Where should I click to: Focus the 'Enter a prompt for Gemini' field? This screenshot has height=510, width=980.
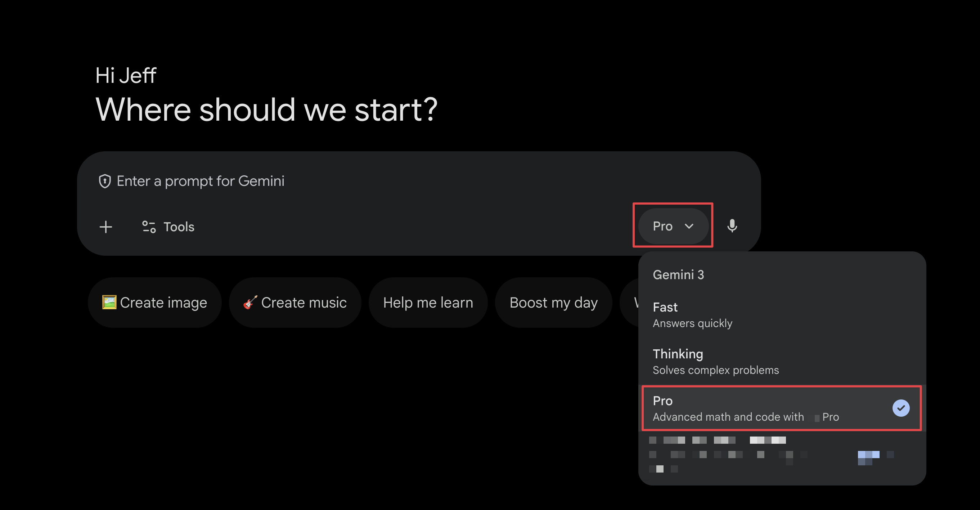pyautogui.click(x=200, y=181)
